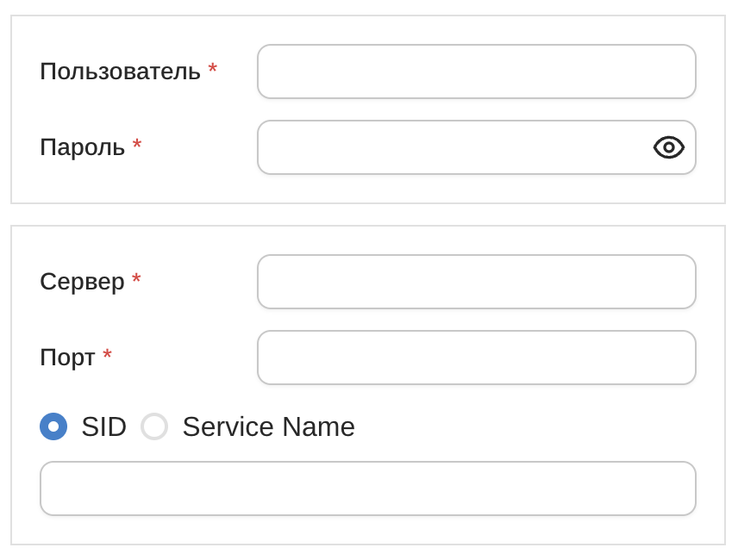Click the SID value input at bottom

[x=367, y=488]
